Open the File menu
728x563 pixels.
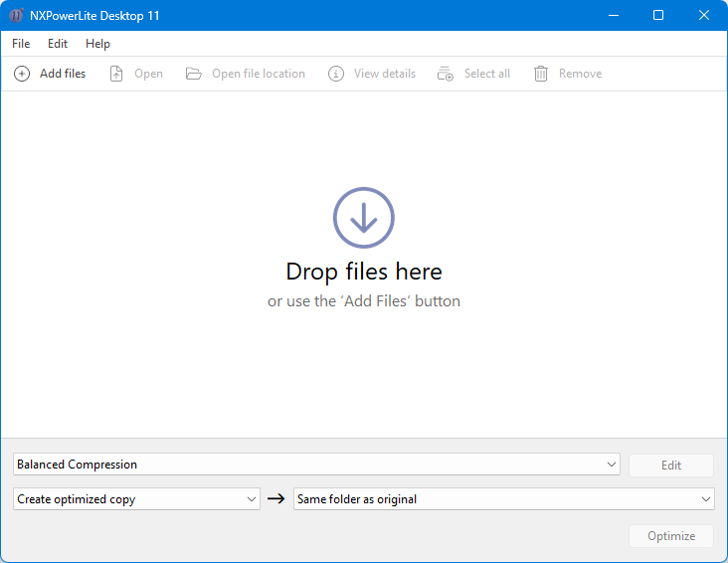21,44
